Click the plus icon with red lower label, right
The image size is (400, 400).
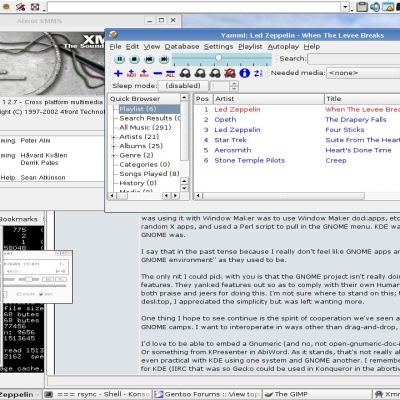click(x=144, y=73)
